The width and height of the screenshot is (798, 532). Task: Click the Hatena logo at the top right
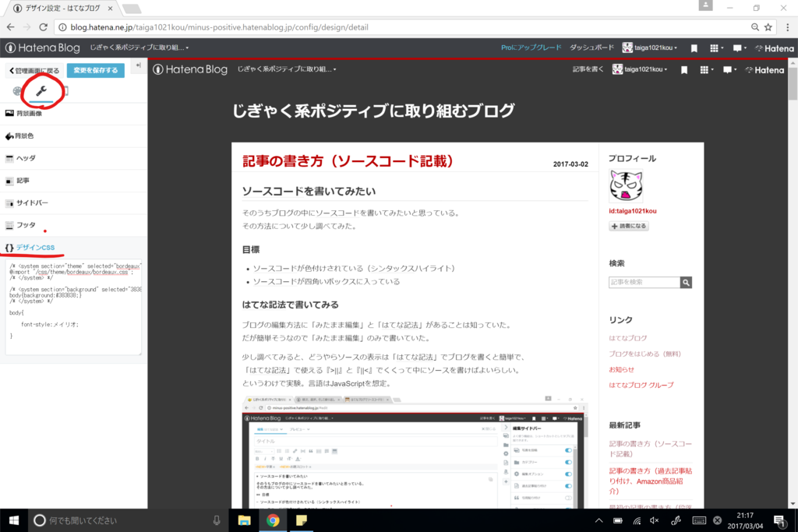point(774,48)
